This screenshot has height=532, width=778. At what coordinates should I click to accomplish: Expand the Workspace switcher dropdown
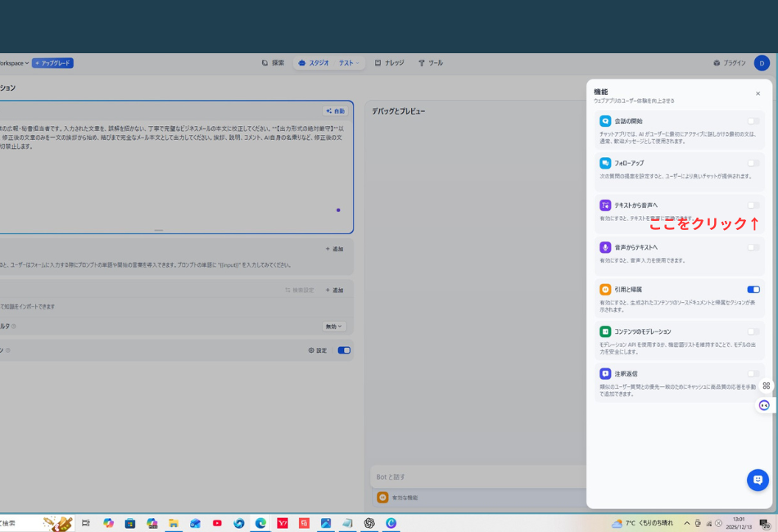[x=15, y=63]
